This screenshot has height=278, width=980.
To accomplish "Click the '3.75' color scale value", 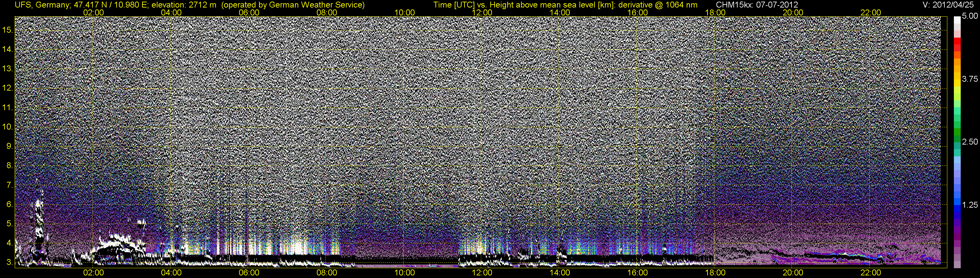I will click(970, 79).
